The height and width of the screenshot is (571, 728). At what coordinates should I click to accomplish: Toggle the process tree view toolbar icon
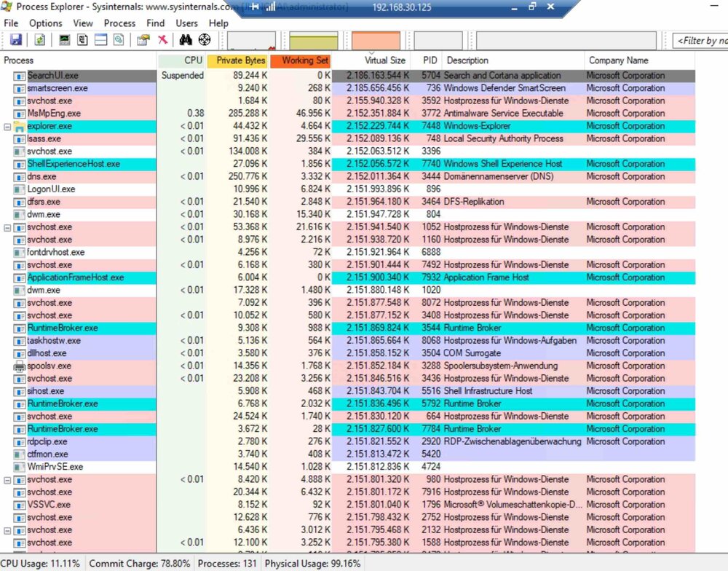[x=82, y=40]
